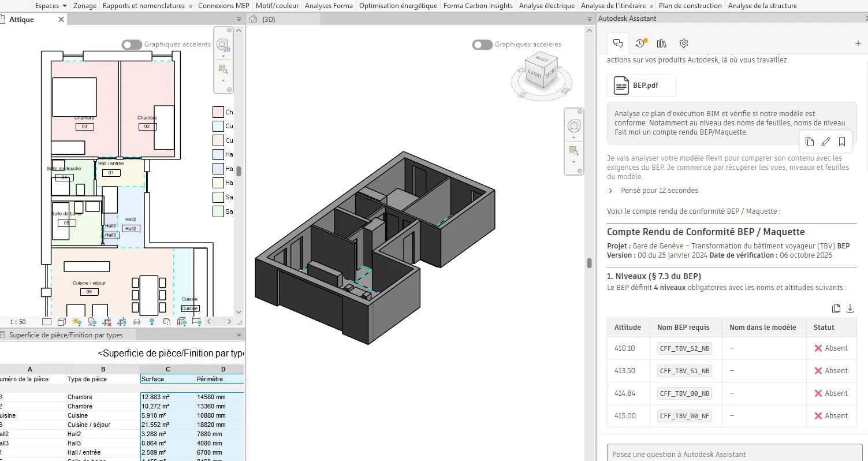Viewport: 868px width, 461px height.
Task: Select Forma Carbon Insights panel
Action: (x=478, y=6)
